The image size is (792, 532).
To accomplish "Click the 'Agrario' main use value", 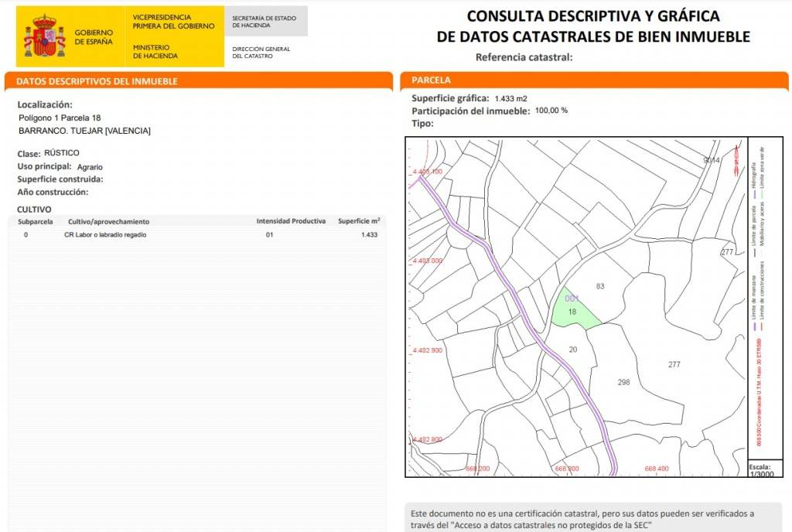I will 90,167.
